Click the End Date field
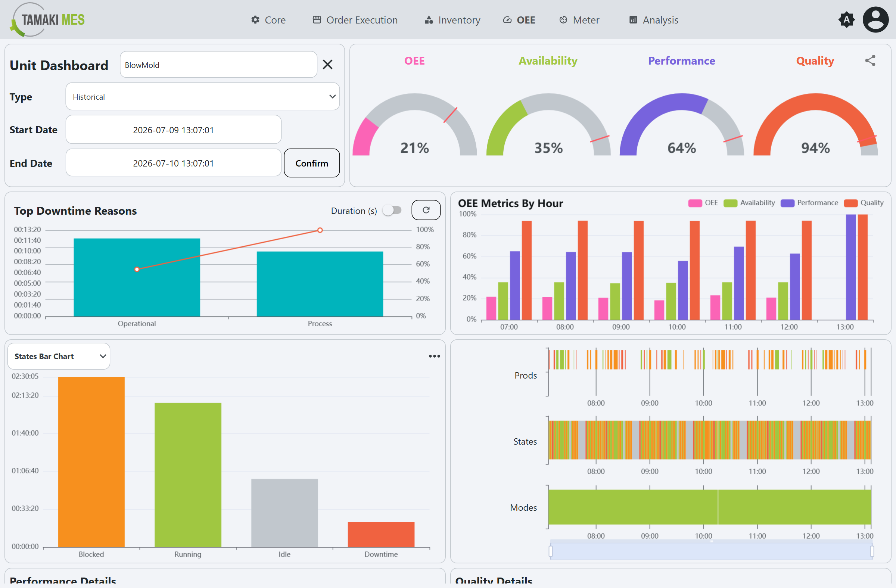 tap(173, 163)
